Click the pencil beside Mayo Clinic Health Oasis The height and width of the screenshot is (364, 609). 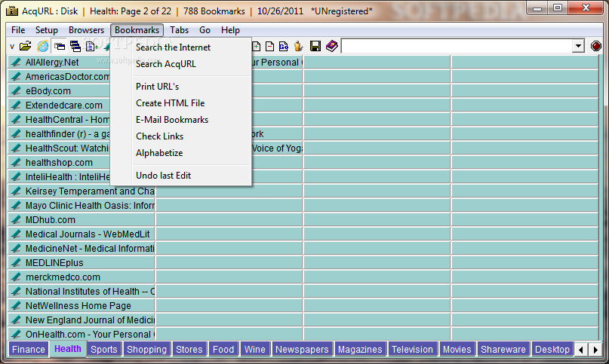[x=16, y=205]
